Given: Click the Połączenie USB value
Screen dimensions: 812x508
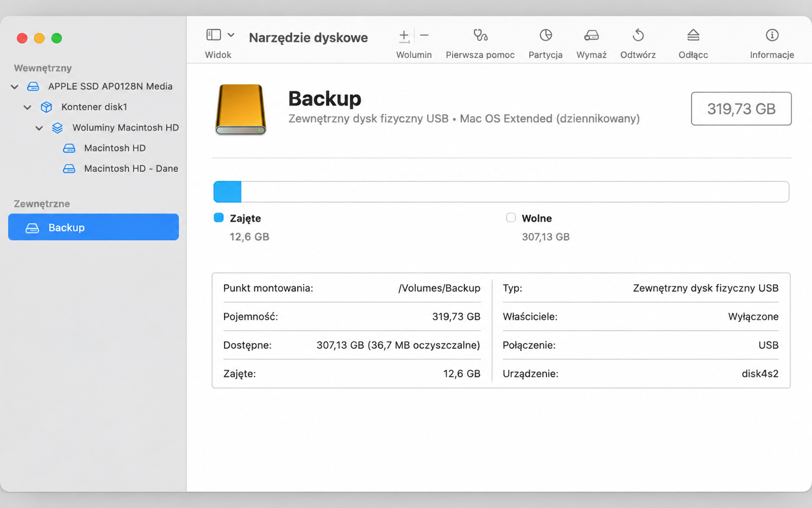Looking at the screenshot, I should [768, 345].
